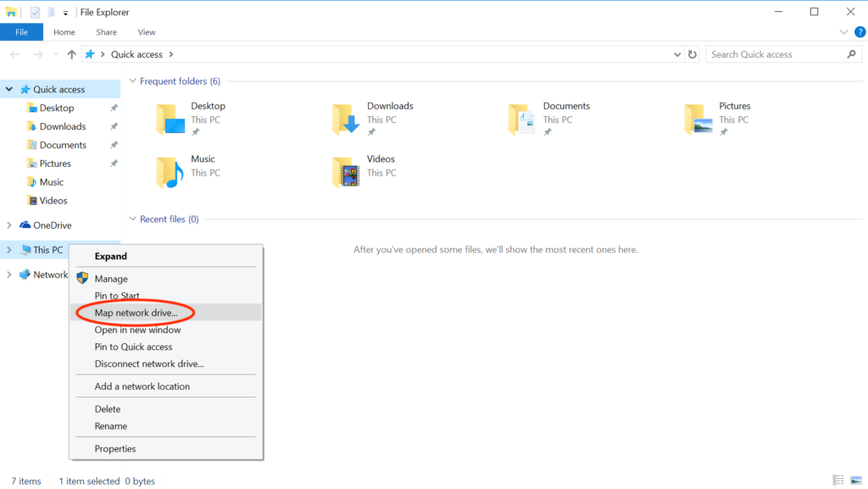
Task: Choose Pin to Quick access menu entry
Action: (x=166, y=347)
